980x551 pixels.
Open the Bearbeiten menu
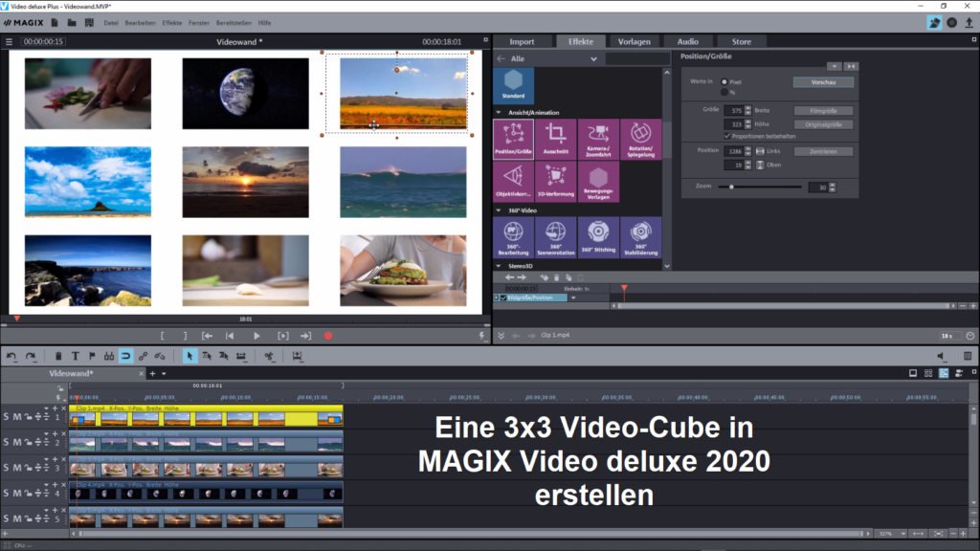140,23
